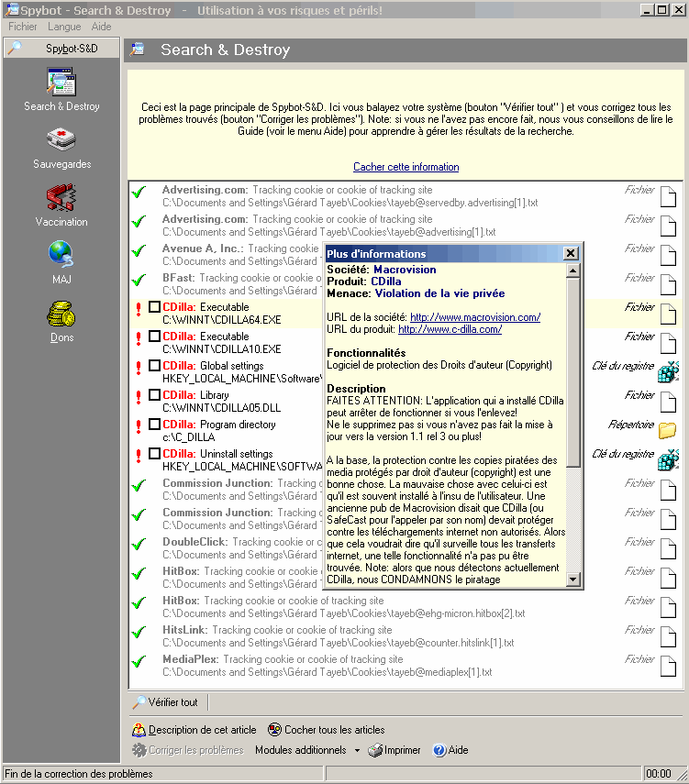Viewport: 689px width, 784px height.
Task: Click red exclamation of CDILLA64.EXE entry
Action: pos(139,309)
